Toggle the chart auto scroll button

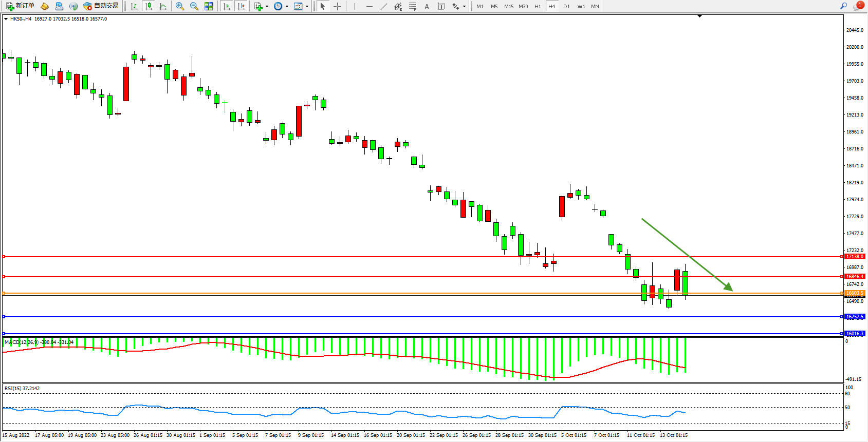(226, 6)
